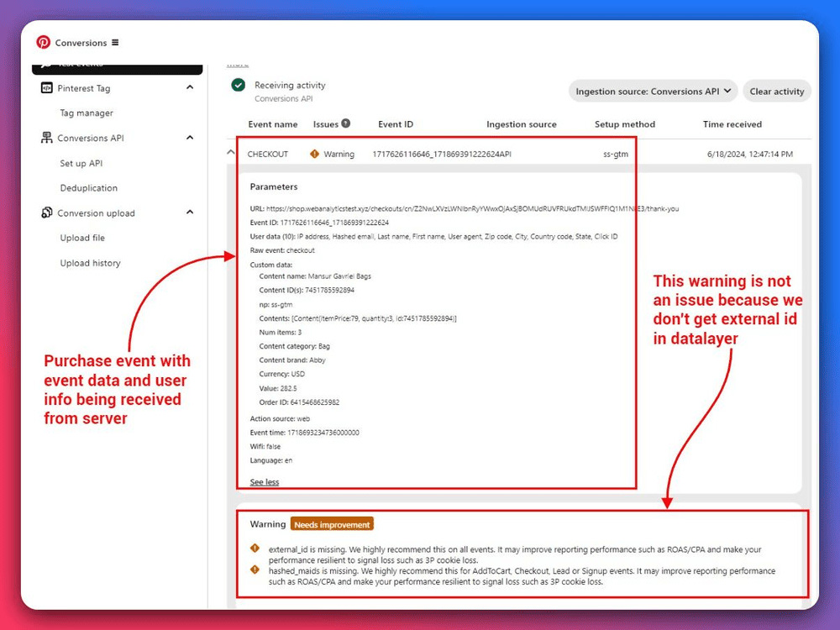Click the CHECKOUT event name cell
The height and width of the screenshot is (630, 840).
pyautogui.click(x=268, y=155)
